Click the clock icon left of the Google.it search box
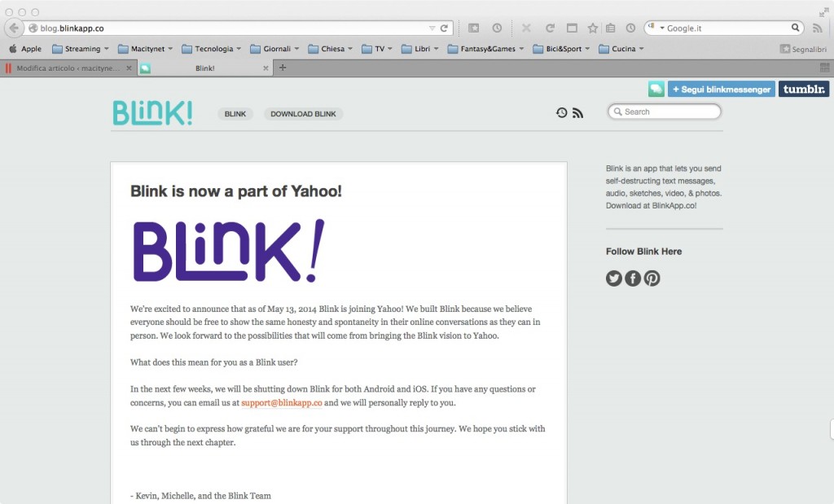Viewport: 834px width, 504px height. (630, 28)
